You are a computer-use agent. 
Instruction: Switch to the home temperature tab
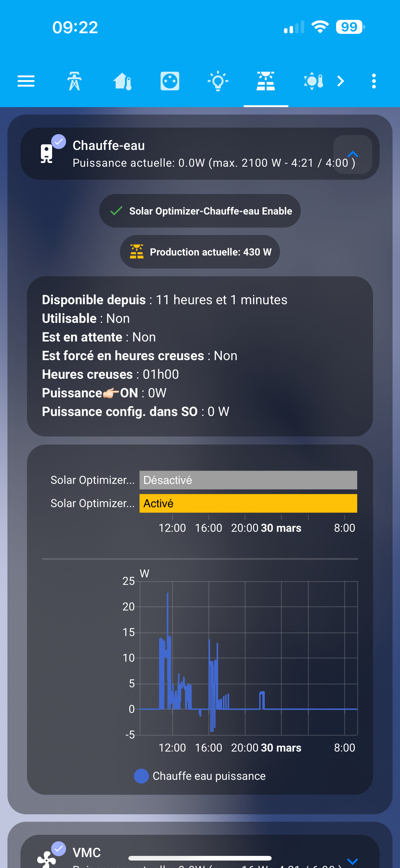[x=122, y=81]
